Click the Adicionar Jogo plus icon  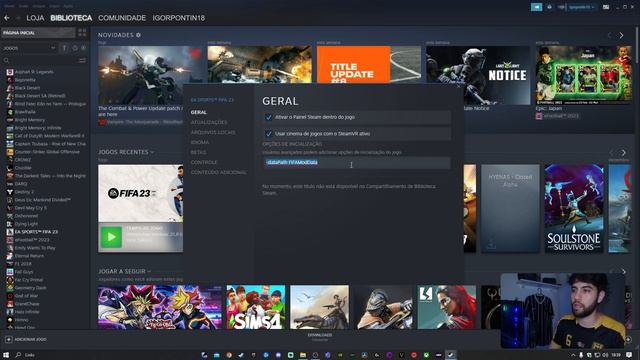[x=9, y=339]
